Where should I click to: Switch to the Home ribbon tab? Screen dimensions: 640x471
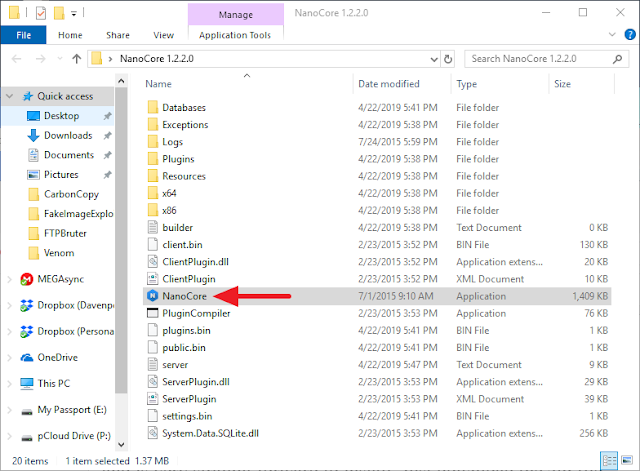(x=70, y=35)
